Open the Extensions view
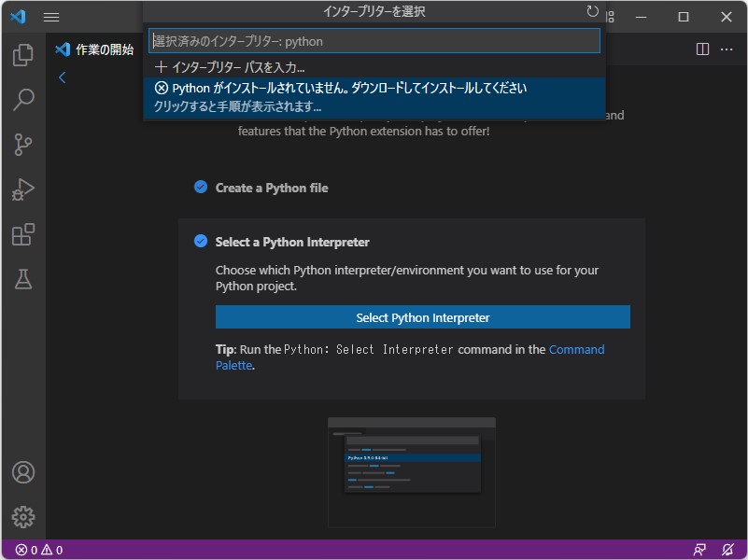 point(22,233)
